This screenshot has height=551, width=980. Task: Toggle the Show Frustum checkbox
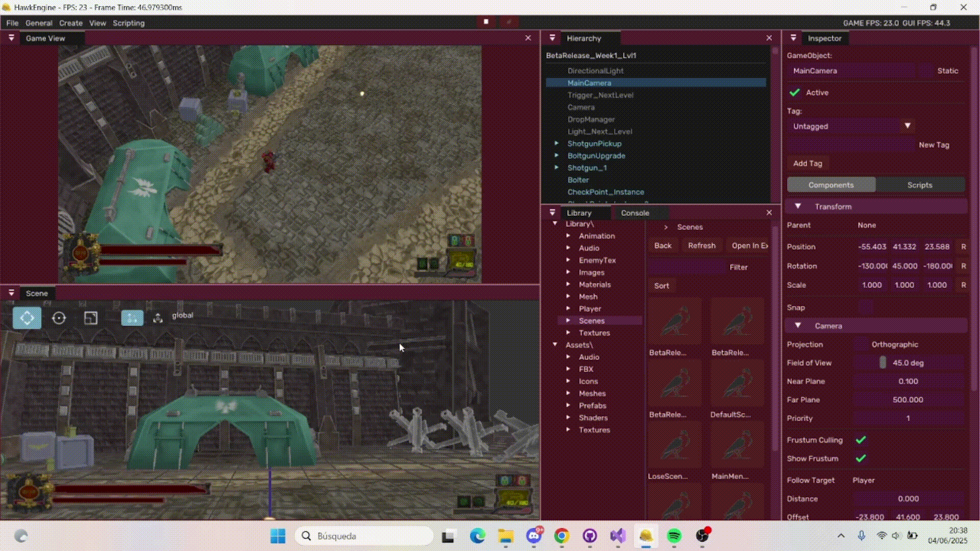[861, 458]
